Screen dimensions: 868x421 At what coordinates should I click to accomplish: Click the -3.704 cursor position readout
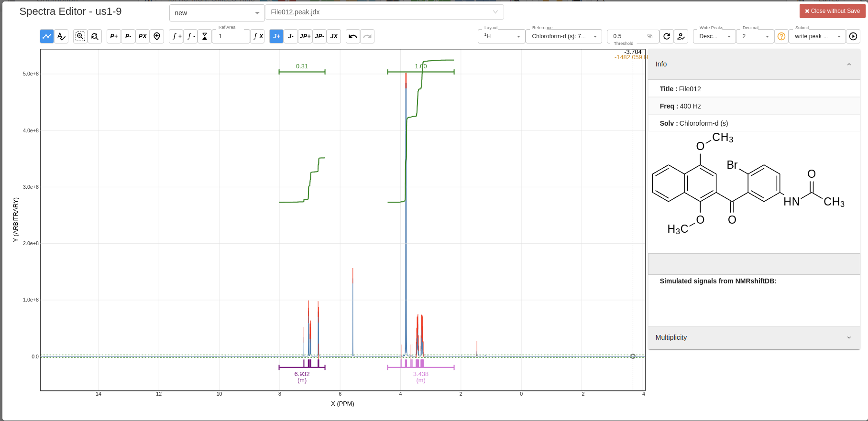click(x=633, y=52)
